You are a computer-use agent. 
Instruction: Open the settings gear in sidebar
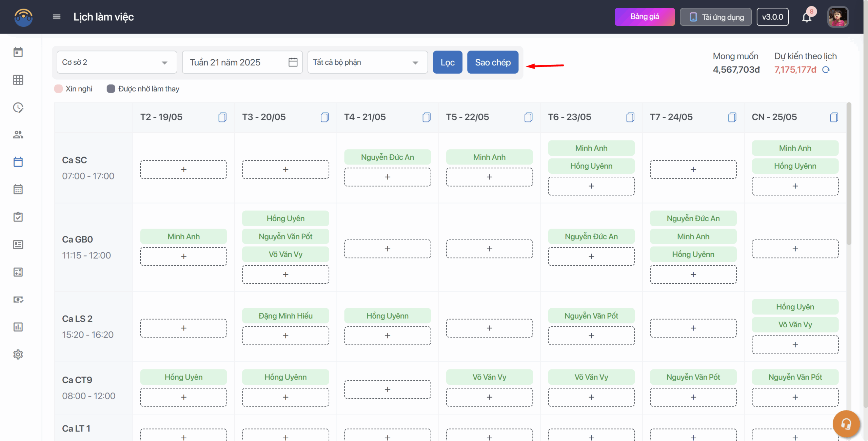[18, 354]
